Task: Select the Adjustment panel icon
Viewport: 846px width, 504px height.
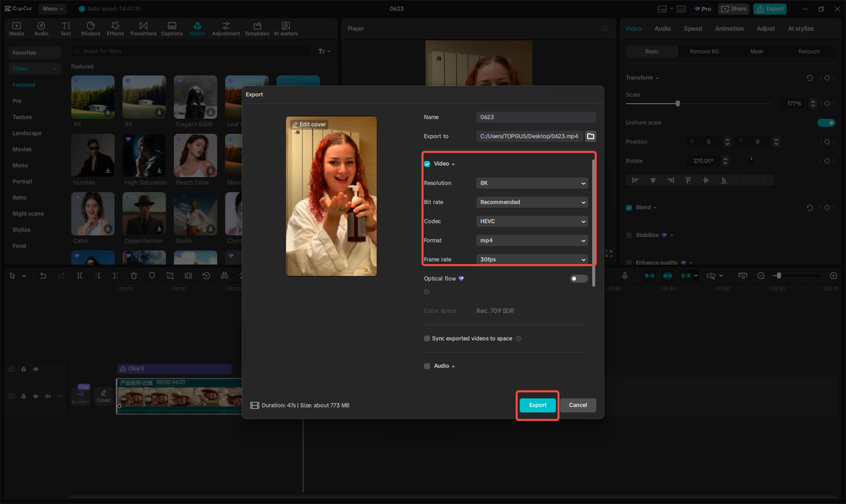Action: tap(226, 28)
